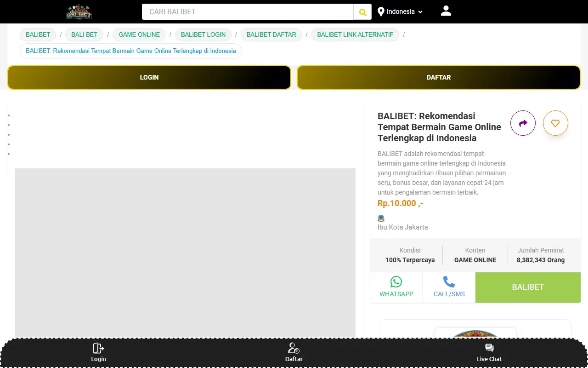The image size is (588, 368).
Task: Click the gold DAFTAR button
Action: pos(439,77)
